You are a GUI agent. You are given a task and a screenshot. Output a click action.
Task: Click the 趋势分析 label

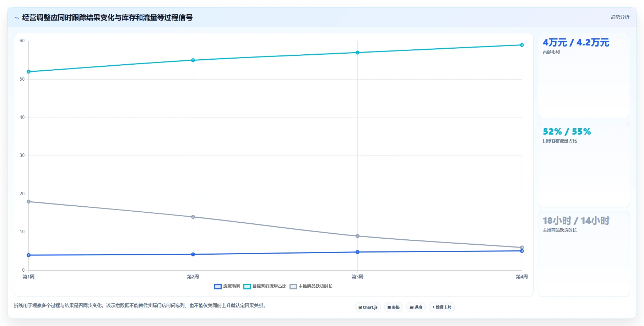620,17
